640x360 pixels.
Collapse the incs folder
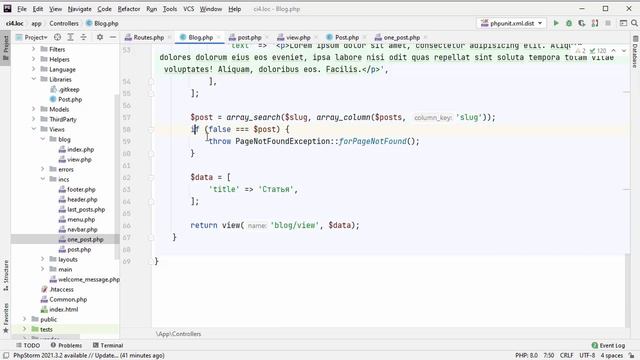coord(42,179)
